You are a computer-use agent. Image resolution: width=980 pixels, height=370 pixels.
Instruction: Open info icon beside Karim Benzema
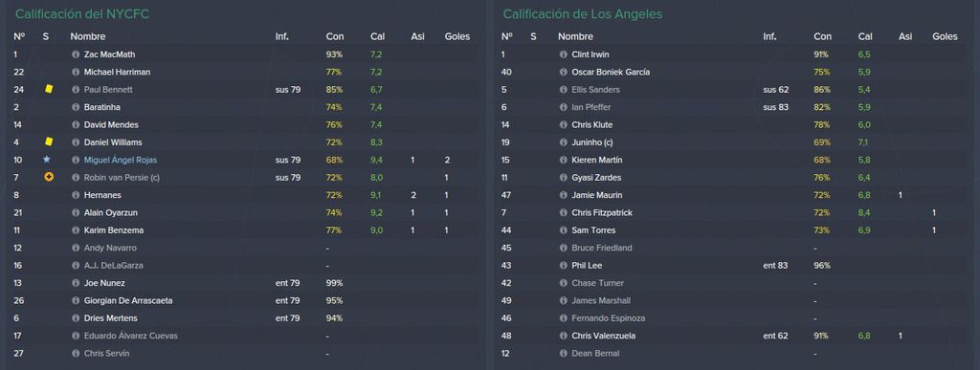(x=76, y=230)
